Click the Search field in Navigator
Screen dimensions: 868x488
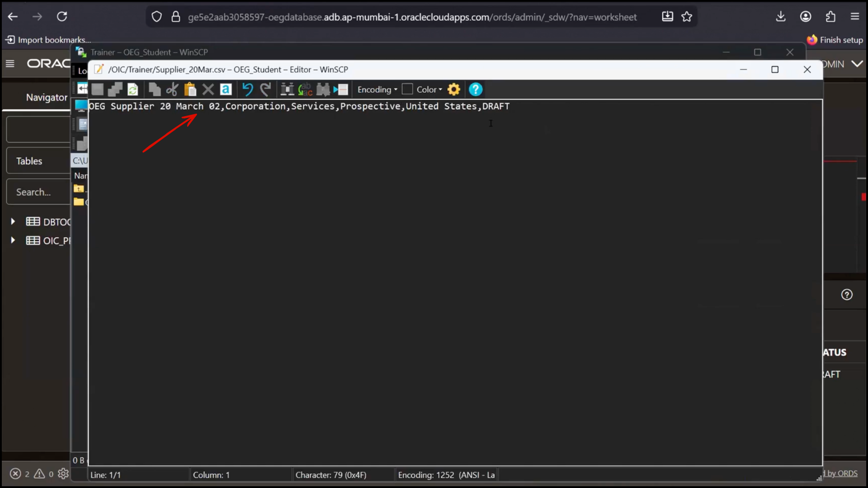38,192
